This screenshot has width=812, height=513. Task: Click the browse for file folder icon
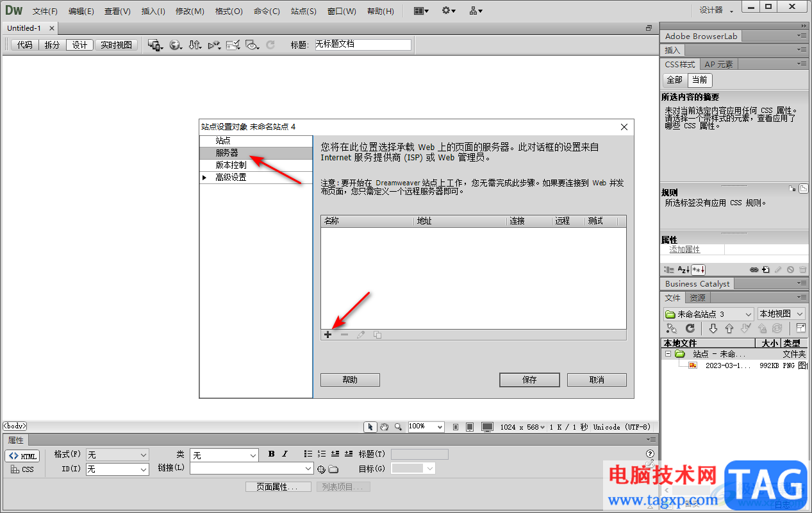coord(333,469)
